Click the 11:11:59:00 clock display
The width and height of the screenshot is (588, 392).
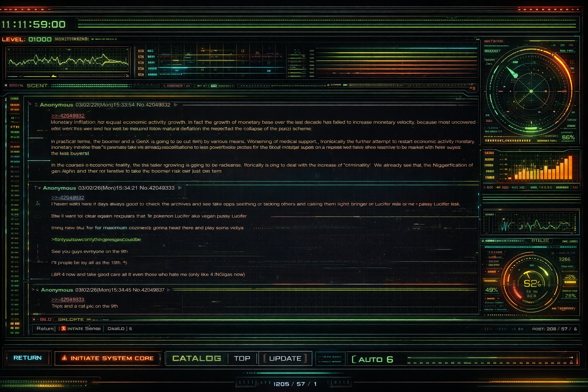33,24
